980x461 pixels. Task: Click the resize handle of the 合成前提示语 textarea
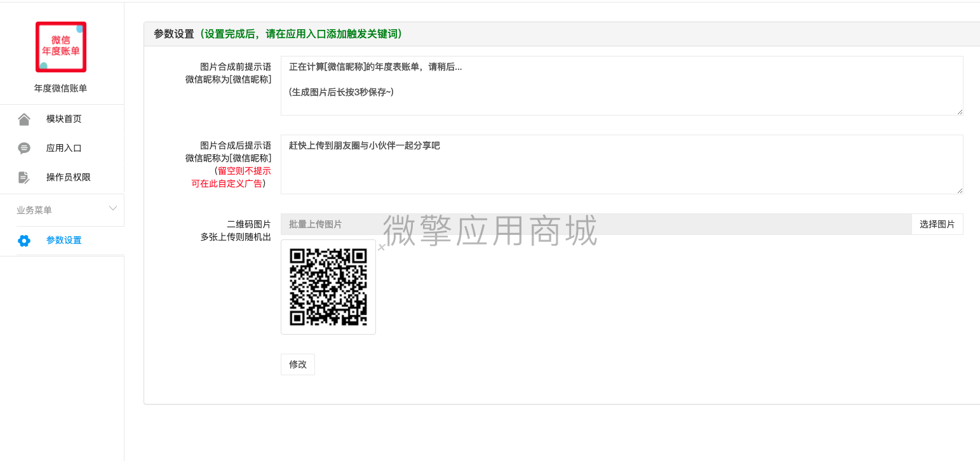pyautogui.click(x=960, y=112)
